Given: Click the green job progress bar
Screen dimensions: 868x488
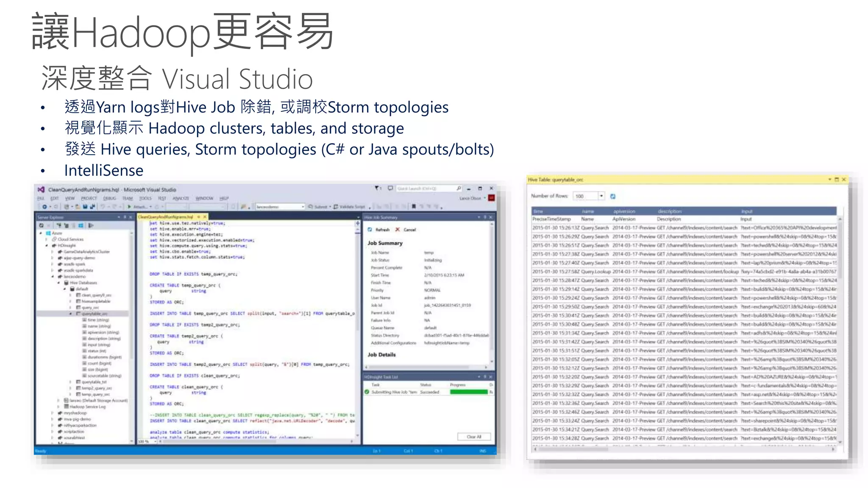Looking at the screenshot, I should [469, 392].
